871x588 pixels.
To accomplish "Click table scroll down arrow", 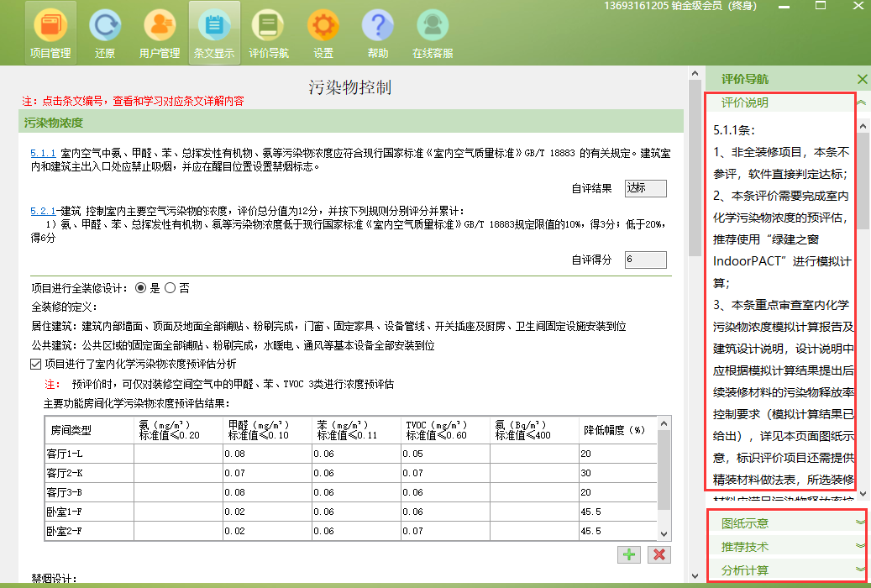I will [664, 533].
